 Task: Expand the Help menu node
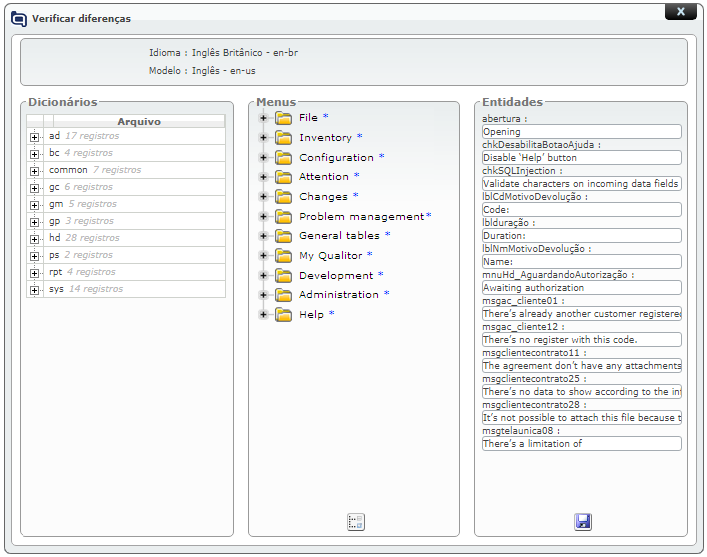(263, 314)
